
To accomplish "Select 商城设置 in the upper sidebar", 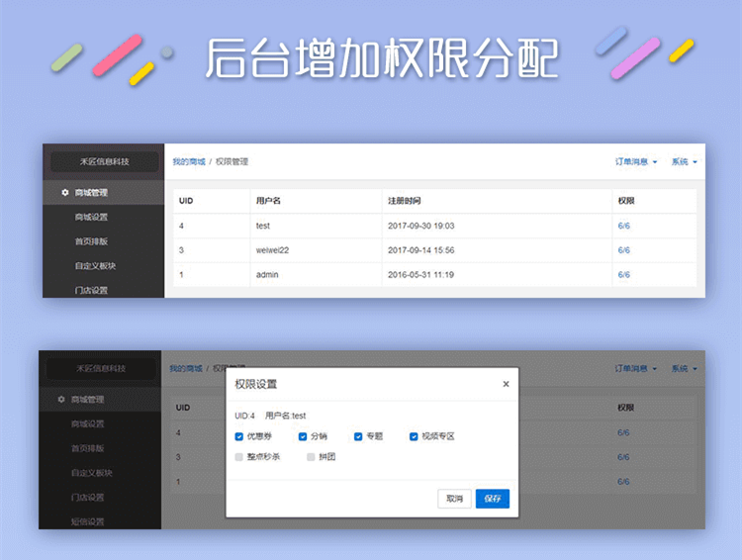I will click(x=91, y=217).
